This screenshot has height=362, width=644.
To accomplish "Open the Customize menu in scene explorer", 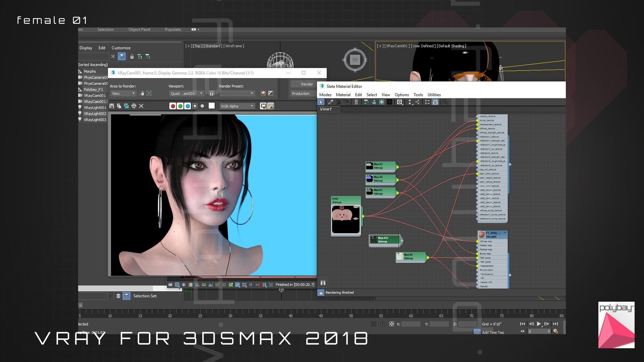I will [121, 48].
